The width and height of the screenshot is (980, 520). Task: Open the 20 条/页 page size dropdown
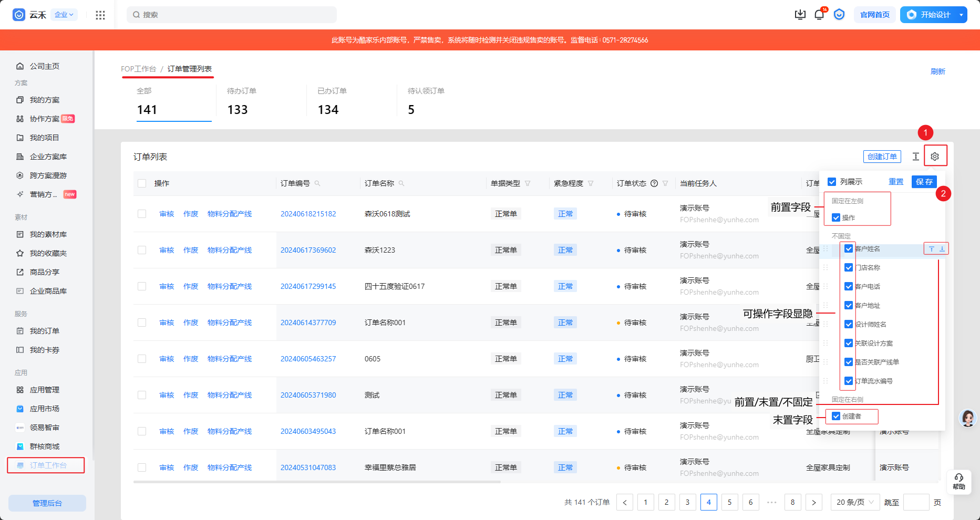tap(855, 502)
